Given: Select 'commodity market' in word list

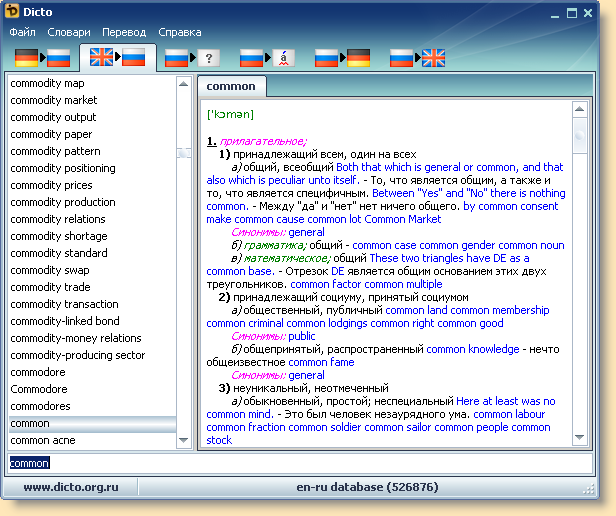Looking at the screenshot, I should (54, 100).
